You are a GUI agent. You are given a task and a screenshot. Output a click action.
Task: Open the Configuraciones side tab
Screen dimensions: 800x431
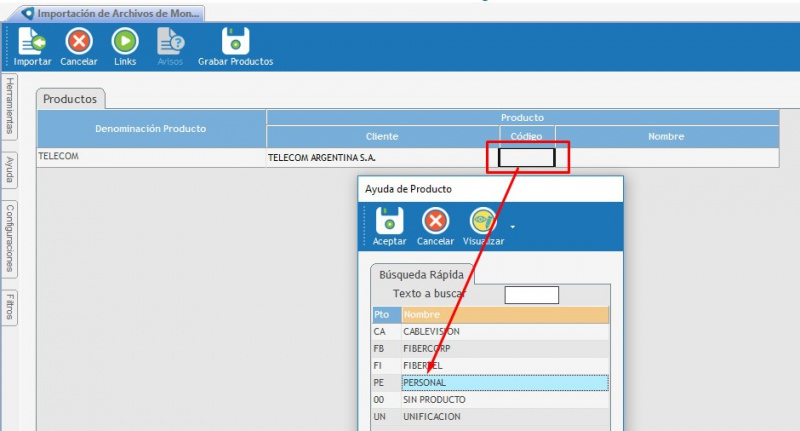(x=9, y=238)
